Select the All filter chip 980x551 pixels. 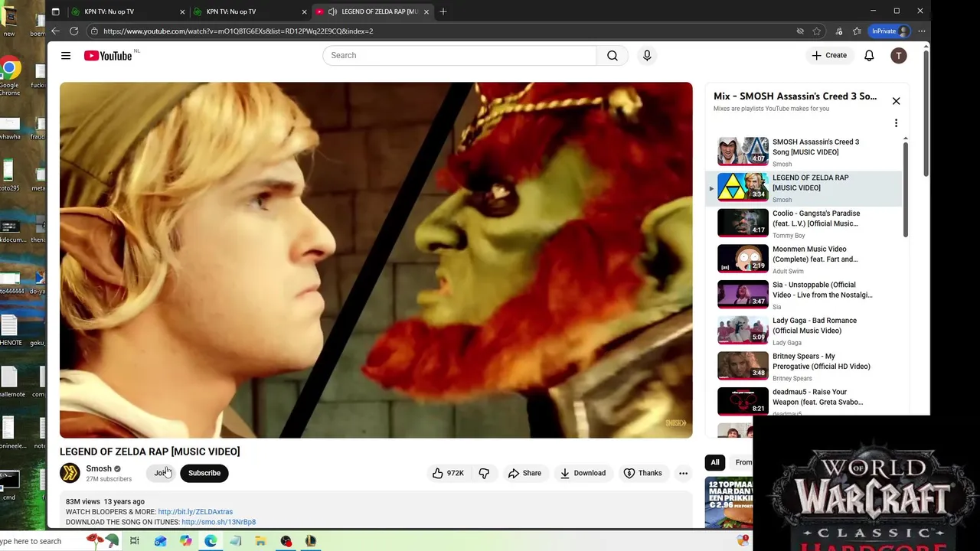pos(715,462)
